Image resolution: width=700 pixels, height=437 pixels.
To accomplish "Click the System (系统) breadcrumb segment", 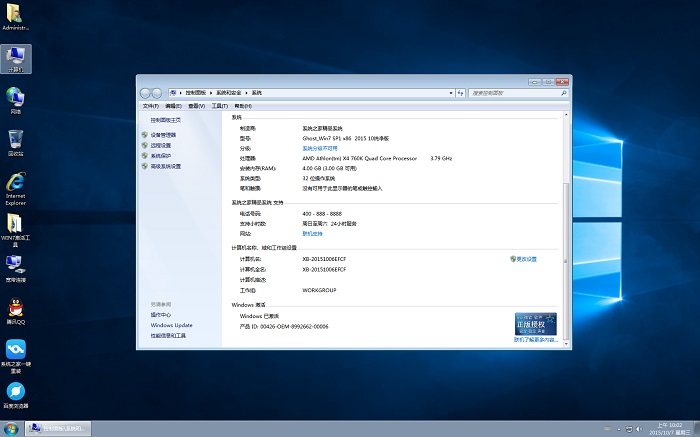I will coord(257,93).
